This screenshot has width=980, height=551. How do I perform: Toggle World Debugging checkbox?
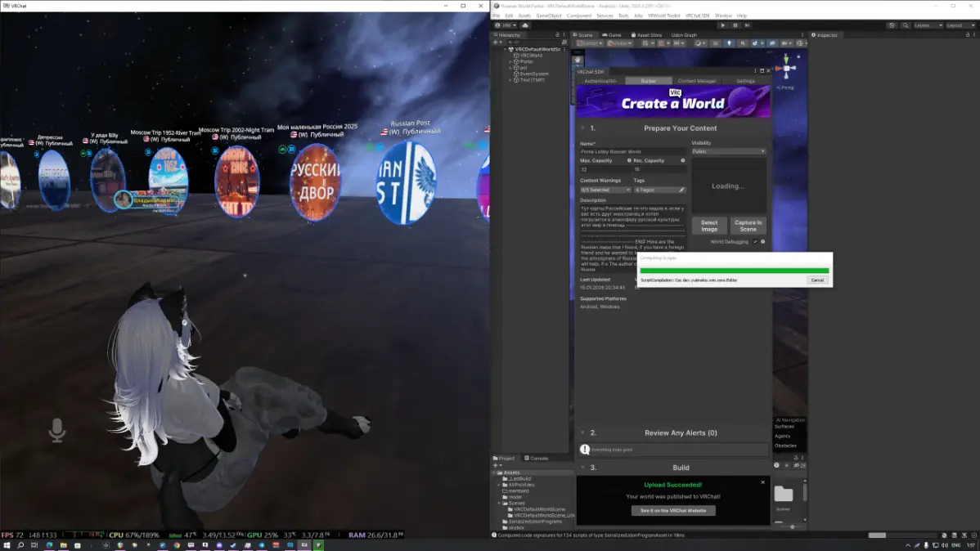pyautogui.click(x=755, y=242)
